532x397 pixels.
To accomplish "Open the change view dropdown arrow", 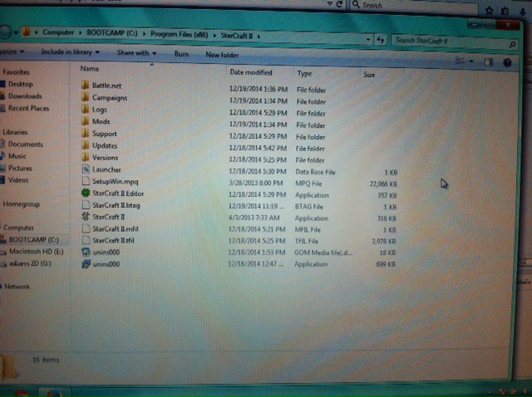I will tap(472, 61).
